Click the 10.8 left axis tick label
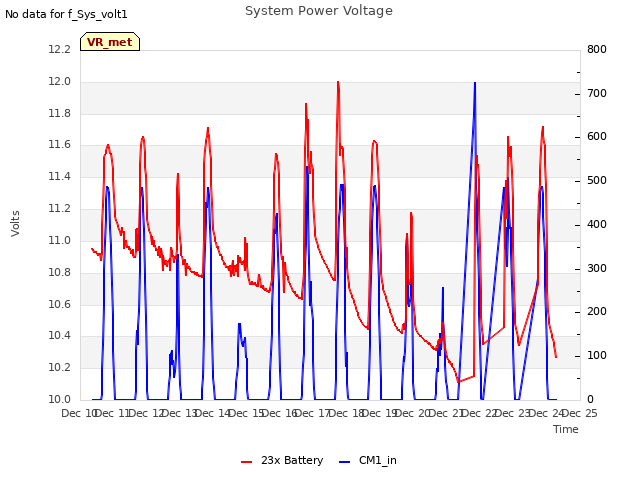The height and width of the screenshot is (480, 640). (x=60, y=272)
